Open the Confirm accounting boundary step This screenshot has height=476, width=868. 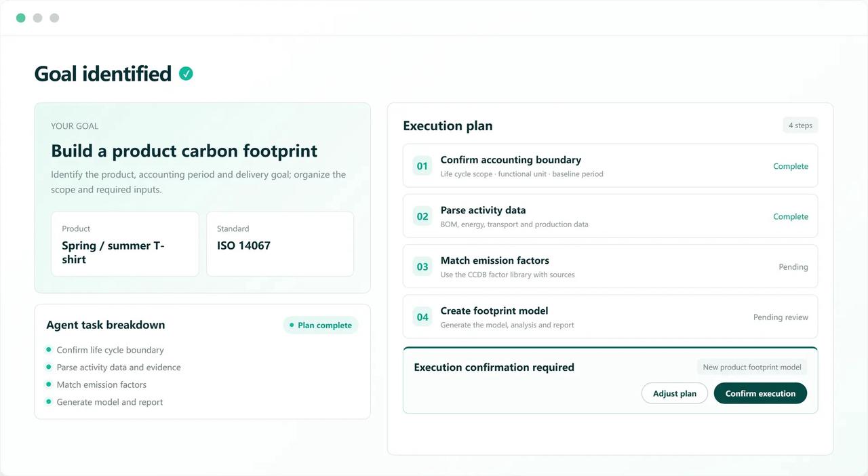(610, 165)
